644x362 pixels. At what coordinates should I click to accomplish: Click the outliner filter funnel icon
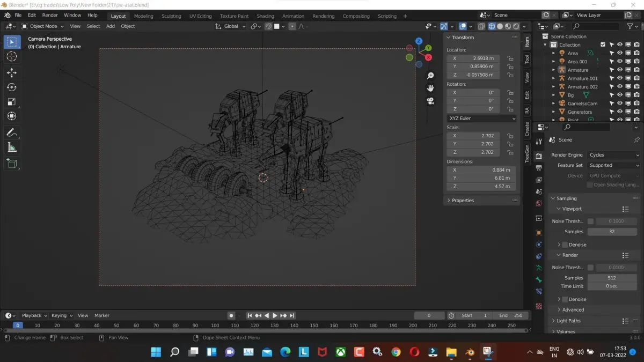click(x=630, y=26)
